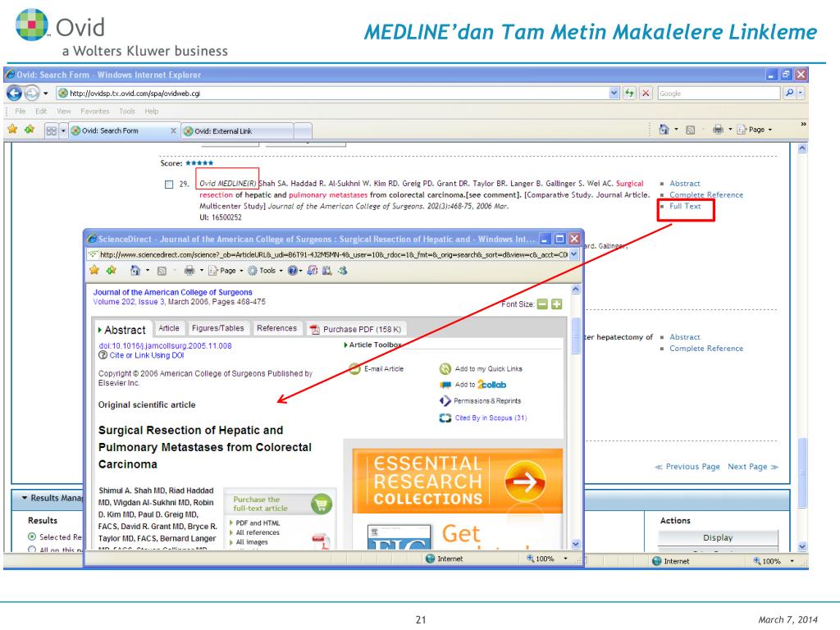Click the Back arrow in Ovid browser window

15,94
